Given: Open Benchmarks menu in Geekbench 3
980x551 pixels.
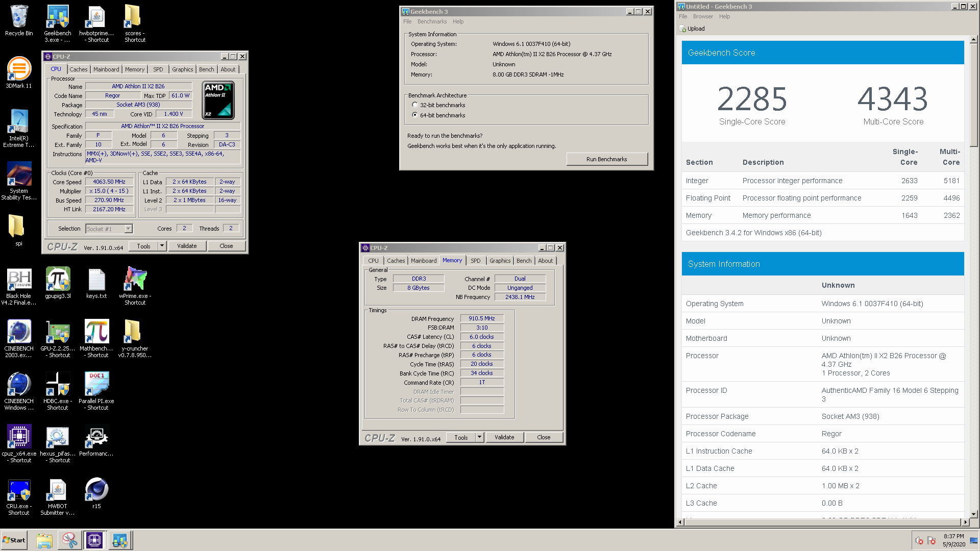Looking at the screenshot, I should [x=432, y=21].
